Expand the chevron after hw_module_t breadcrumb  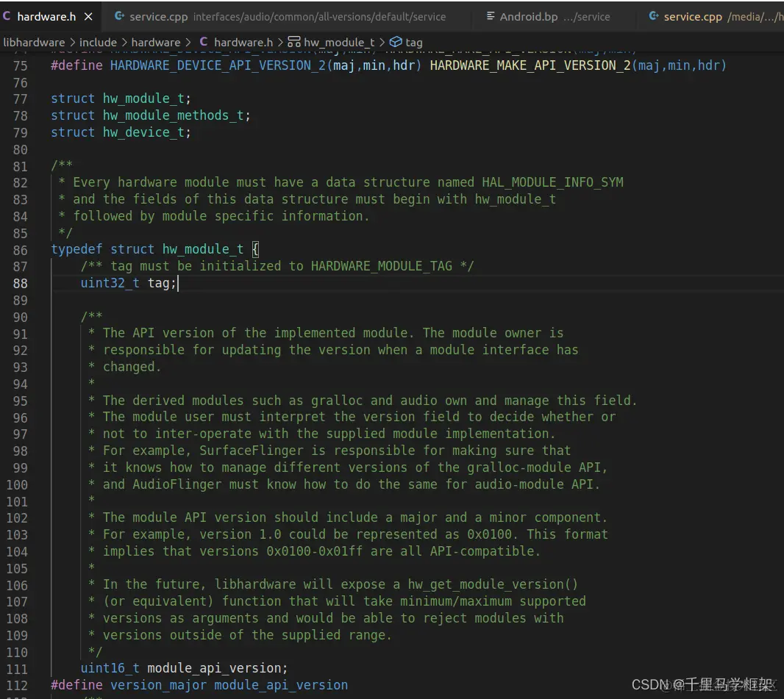click(x=382, y=43)
